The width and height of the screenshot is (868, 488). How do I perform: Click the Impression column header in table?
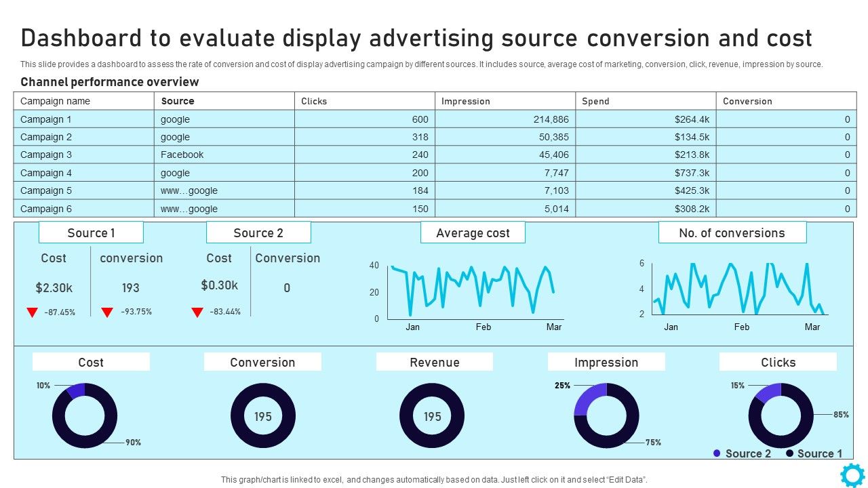(505, 101)
